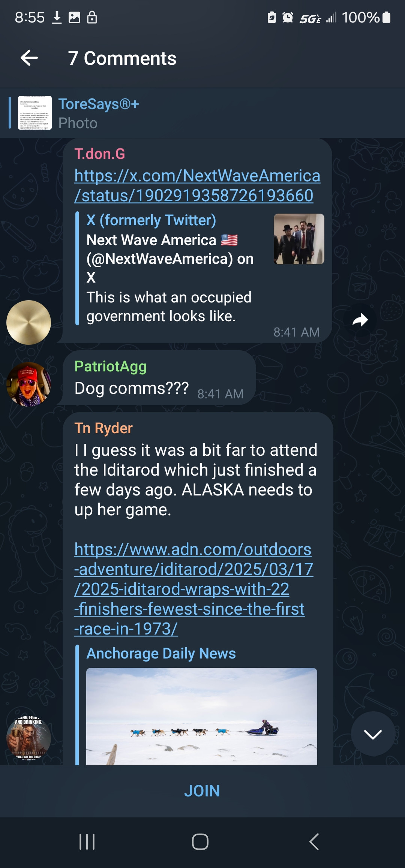Open PatriotAgg avatar profile

point(28,385)
